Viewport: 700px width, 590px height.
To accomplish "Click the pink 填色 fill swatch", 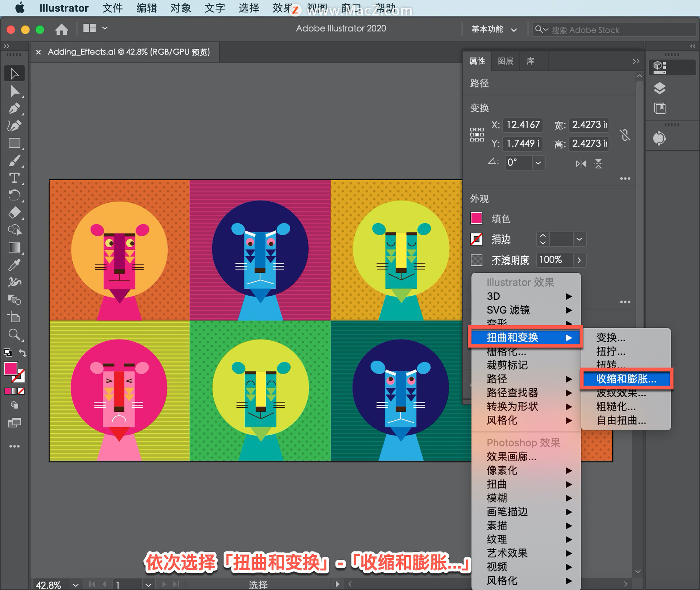I will 477,218.
